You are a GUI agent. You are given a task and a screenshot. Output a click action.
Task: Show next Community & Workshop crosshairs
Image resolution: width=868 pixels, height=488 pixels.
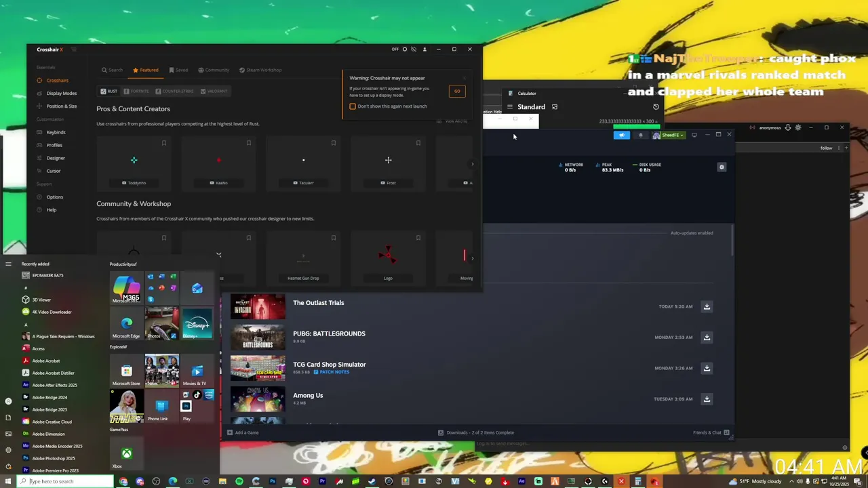(x=472, y=258)
